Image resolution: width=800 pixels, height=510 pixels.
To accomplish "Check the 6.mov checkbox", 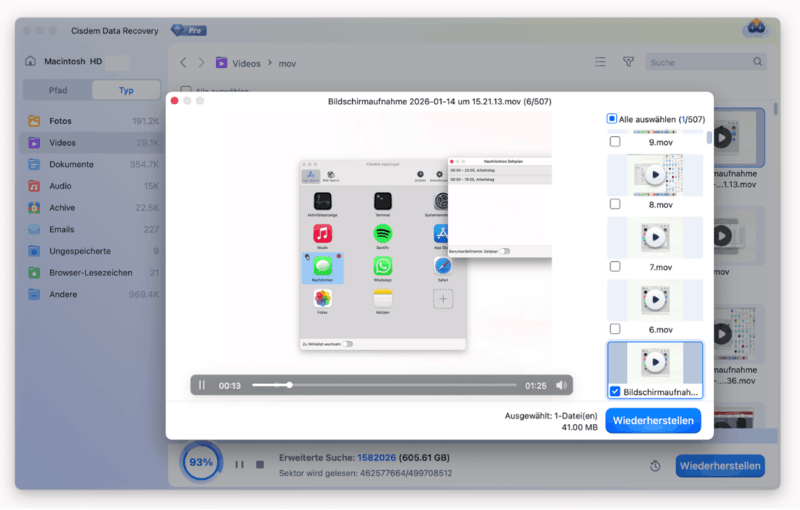I will [615, 329].
